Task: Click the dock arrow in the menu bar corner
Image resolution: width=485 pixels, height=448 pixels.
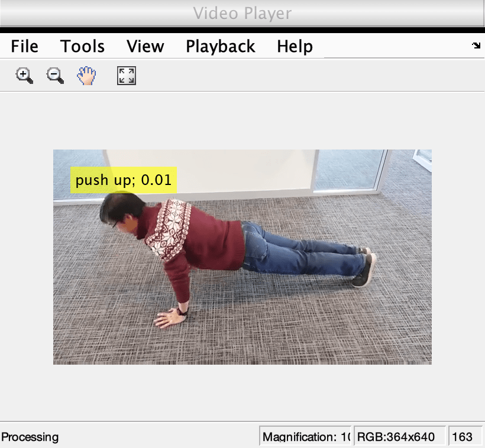Action: coord(476,46)
